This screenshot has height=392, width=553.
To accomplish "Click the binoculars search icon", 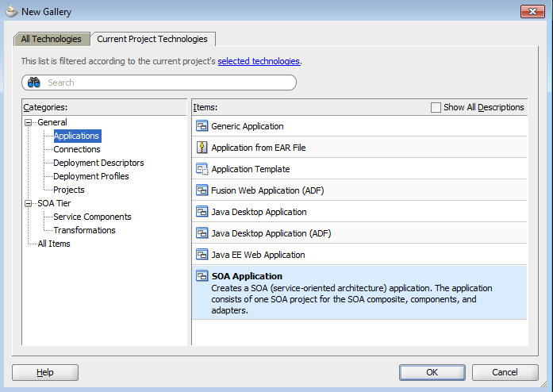I will (x=34, y=83).
